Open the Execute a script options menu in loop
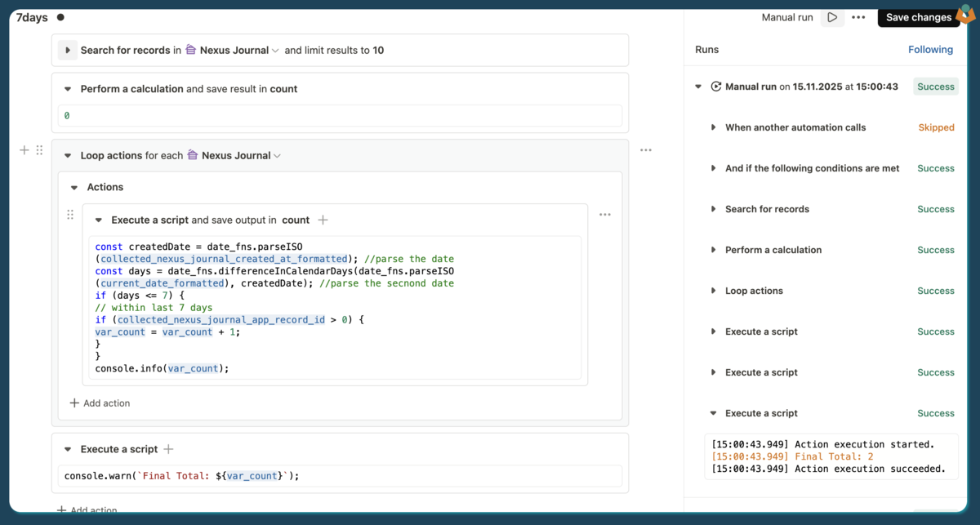 coord(605,215)
